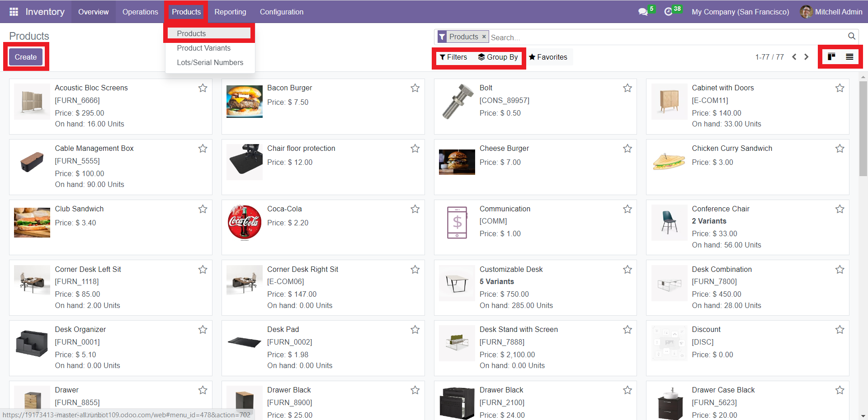Open the apps grid menu icon

[x=14, y=12]
